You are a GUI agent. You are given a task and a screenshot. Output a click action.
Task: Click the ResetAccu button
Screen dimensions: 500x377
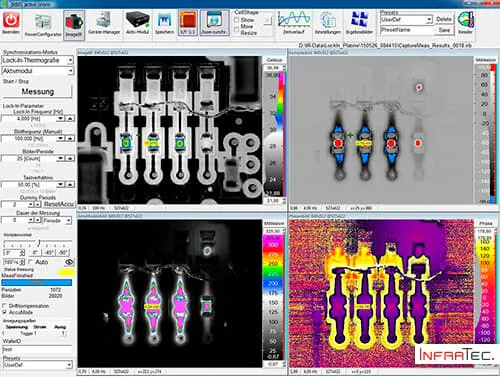pos(59,204)
